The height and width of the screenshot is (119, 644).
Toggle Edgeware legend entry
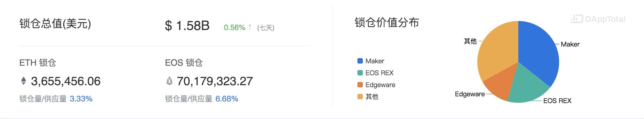coord(376,85)
